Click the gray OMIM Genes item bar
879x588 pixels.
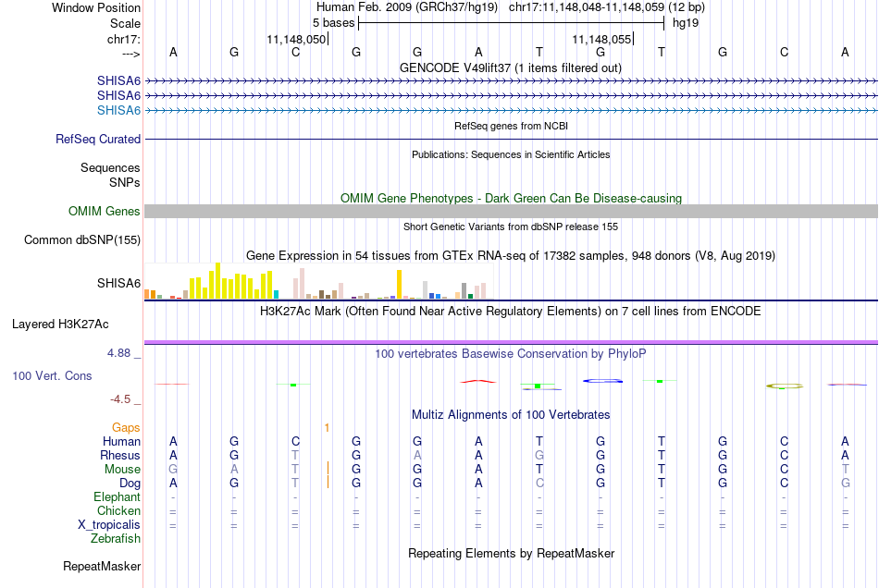coord(511,211)
